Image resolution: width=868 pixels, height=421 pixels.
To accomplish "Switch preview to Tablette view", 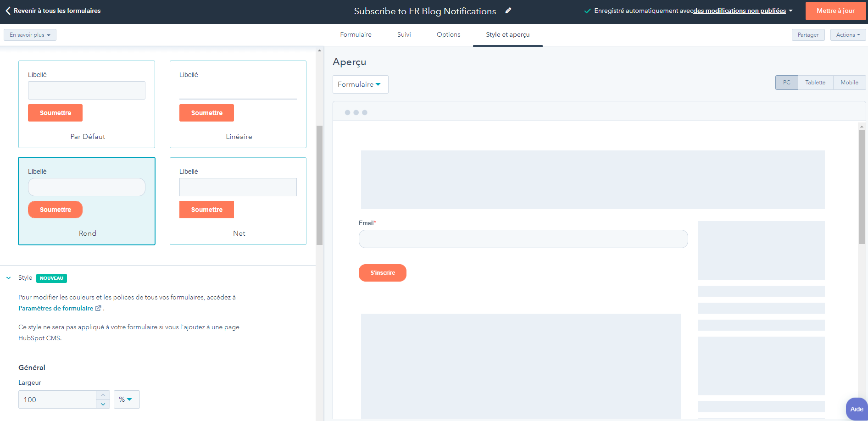I will point(815,83).
